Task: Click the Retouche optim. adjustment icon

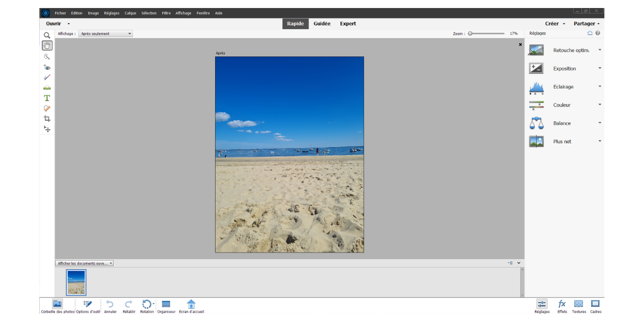Action: (x=536, y=50)
